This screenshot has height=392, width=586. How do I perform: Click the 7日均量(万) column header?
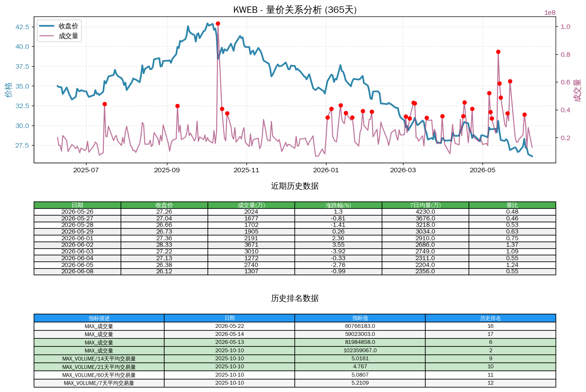pyautogui.click(x=425, y=205)
